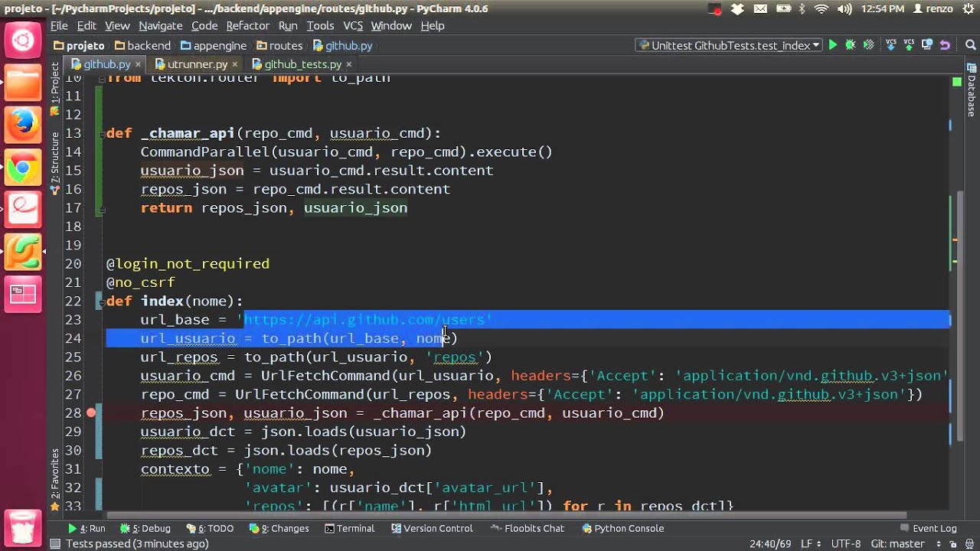Change the LF line separator selector

pos(810,544)
